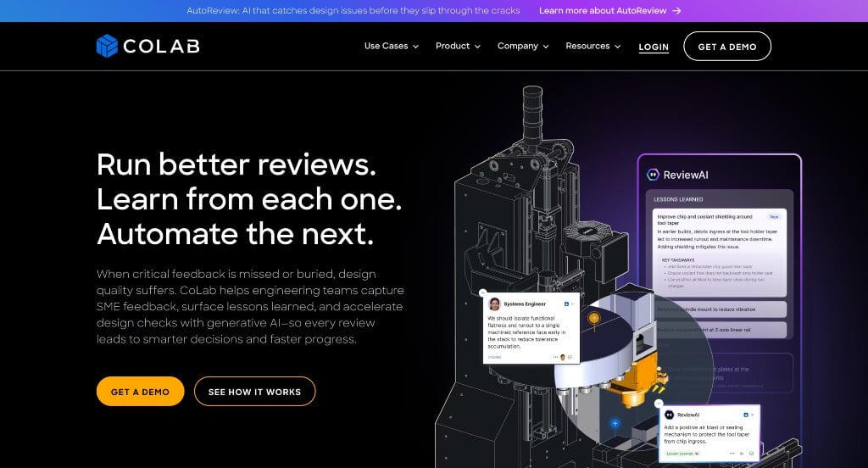
Task: Click blue flag icon on Systems Engineer card
Action: (566, 304)
